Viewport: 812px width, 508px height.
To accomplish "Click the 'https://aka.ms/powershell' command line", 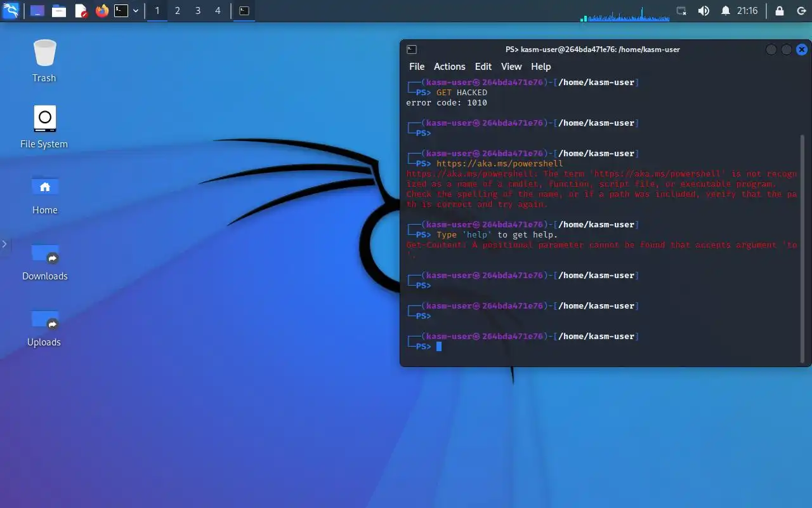I will tap(500, 164).
